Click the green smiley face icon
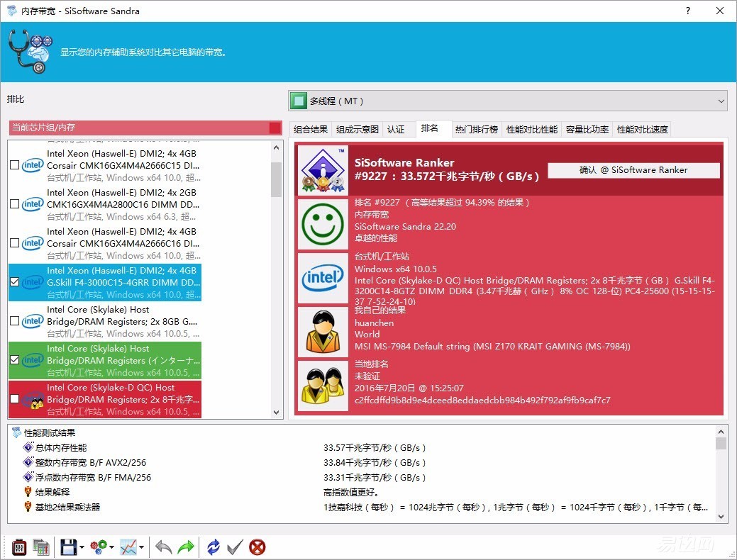Screen dimensions: 737x560 point(323,224)
